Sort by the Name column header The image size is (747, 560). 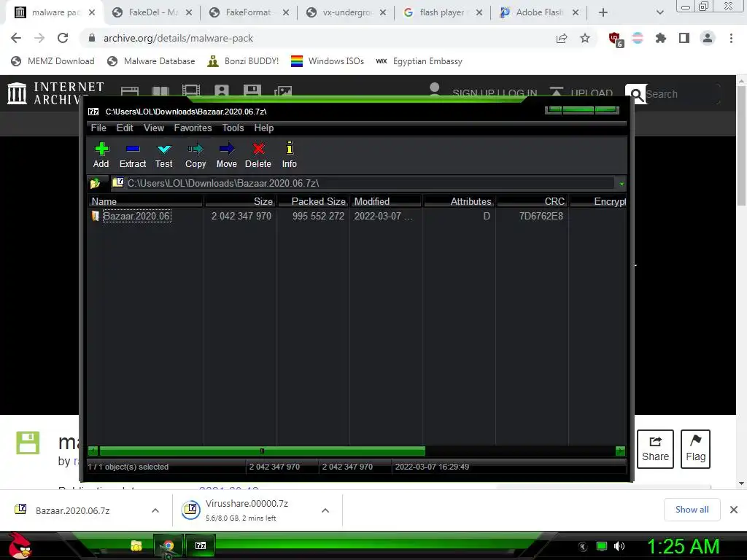pos(146,201)
